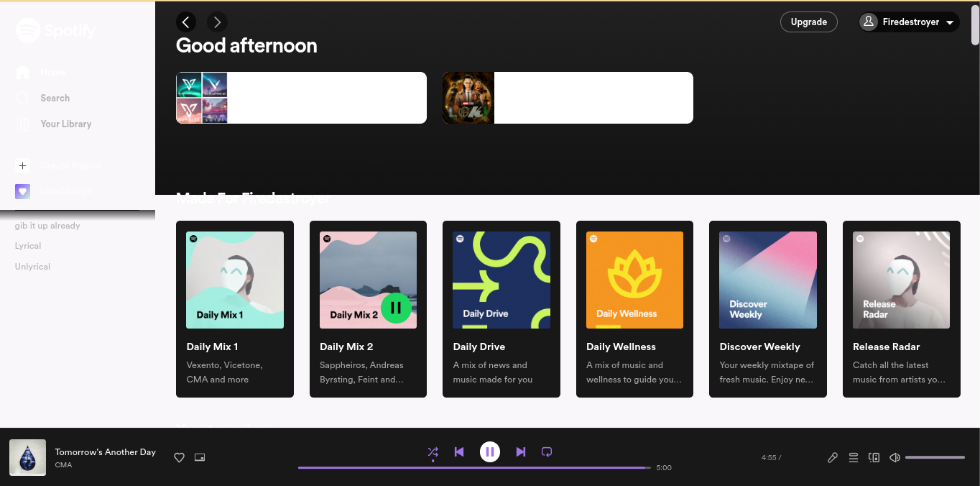Image resolution: width=980 pixels, height=486 pixels.
Task: Open the picture-in-picture mini player
Action: point(200,457)
